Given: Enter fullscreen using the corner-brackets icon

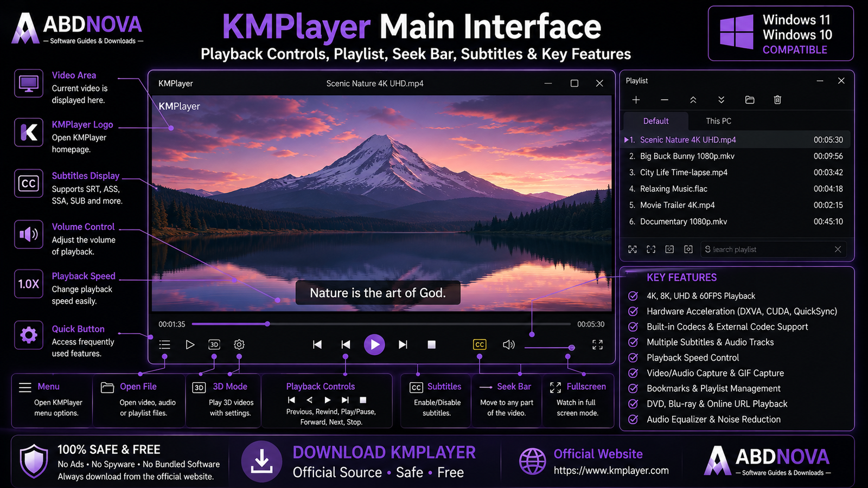Looking at the screenshot, I should click(x=597, y=344).
